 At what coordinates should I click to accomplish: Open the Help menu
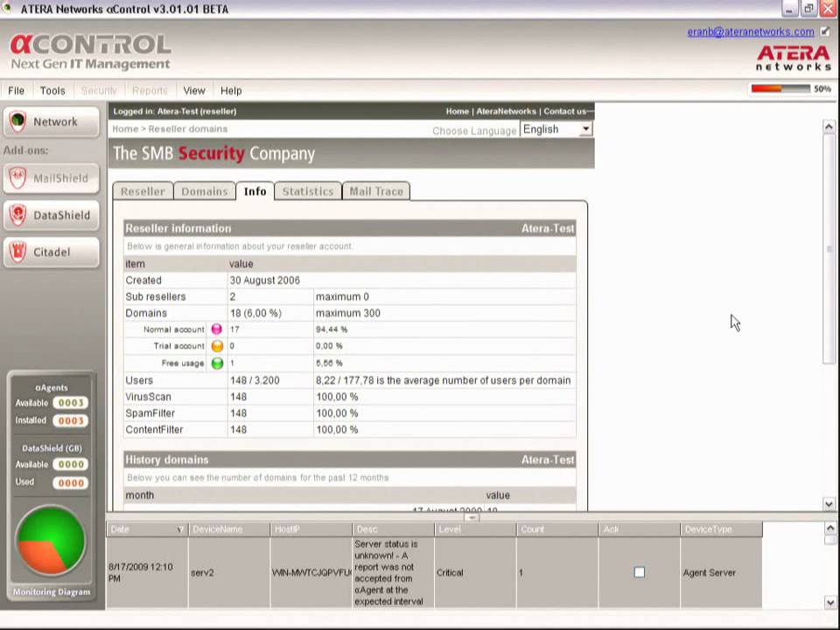tap(231, 90)
